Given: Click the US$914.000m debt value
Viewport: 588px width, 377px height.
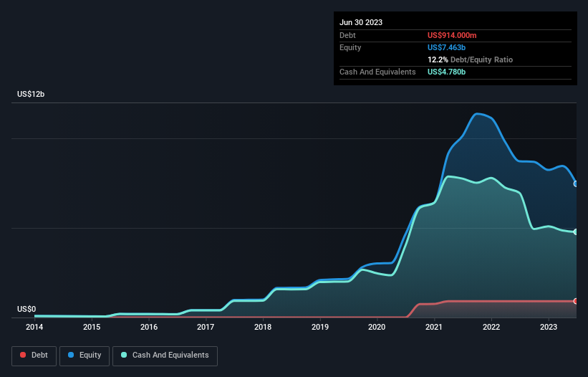Looking at the screenshot, I should pyautogui.click(x=452, y=35).
